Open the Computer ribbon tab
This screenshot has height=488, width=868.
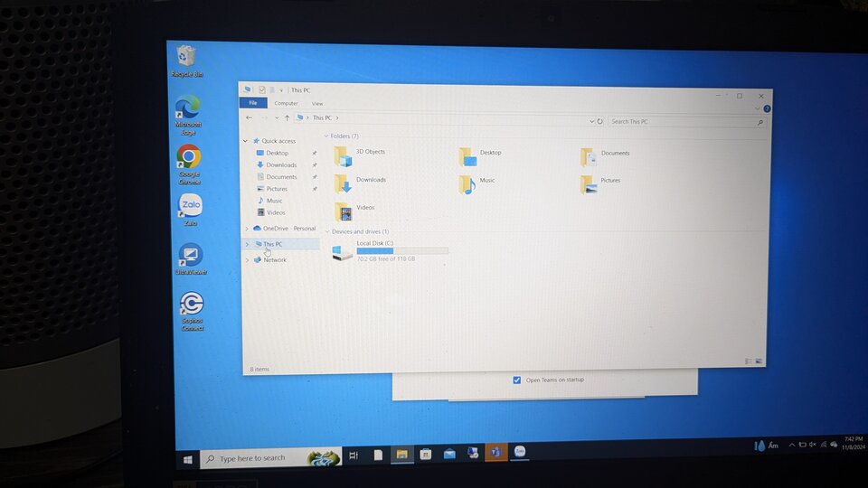coord(287,103)
